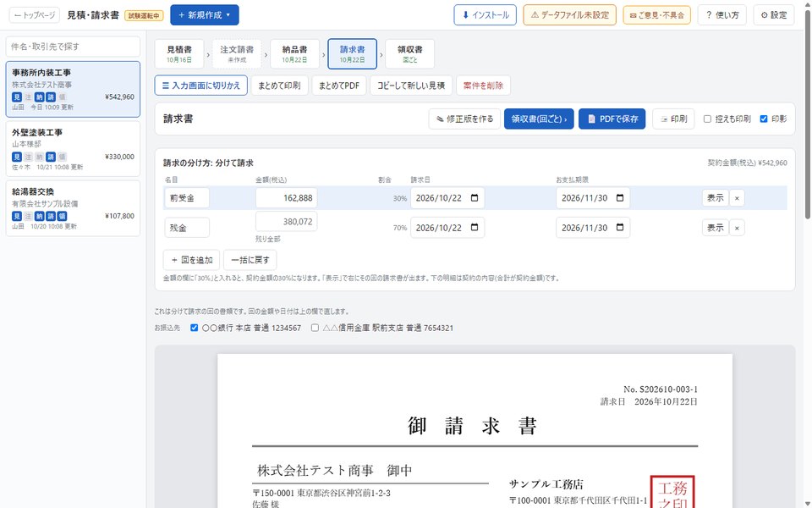The width and height of the screenshot is (812, 508).
Task: Open the 領収書 document tab
Action: coord(410,53)
